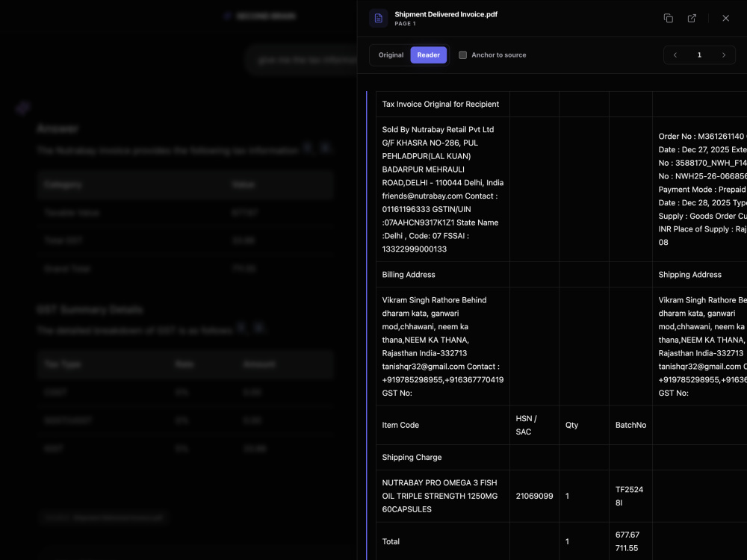The image size is (747, 560).
Task: Click the Shipment Delivered Invoice.pdf title
Action: click(x=446, y=14)
